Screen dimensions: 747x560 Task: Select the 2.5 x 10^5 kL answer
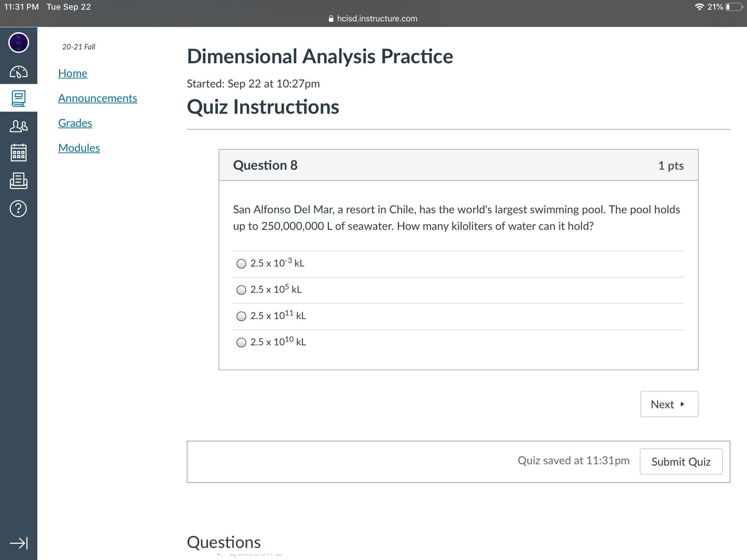pyautogui.click(x=241, y=290)
